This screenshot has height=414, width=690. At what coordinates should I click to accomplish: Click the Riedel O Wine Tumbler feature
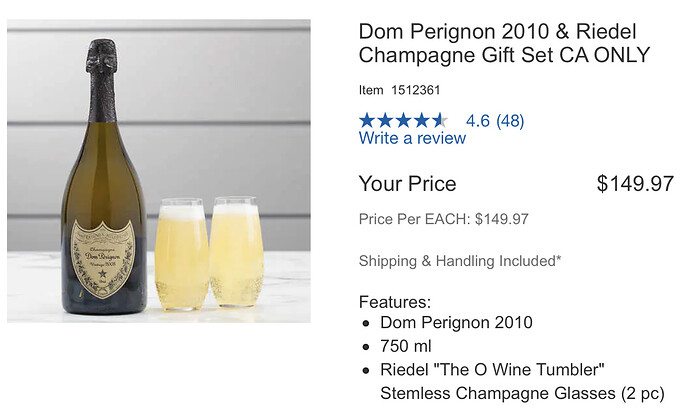[x=522, y=381]
